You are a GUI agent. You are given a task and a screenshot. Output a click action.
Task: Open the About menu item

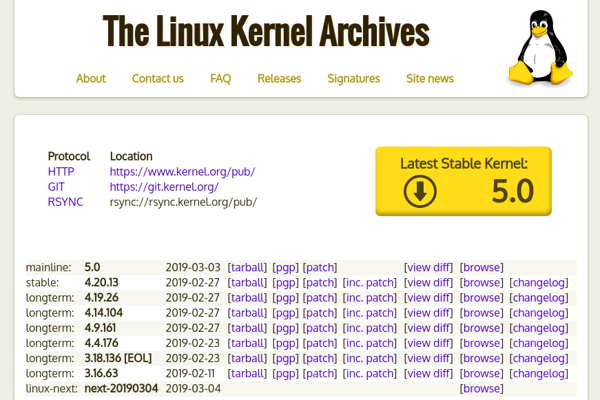pos(91,79)
